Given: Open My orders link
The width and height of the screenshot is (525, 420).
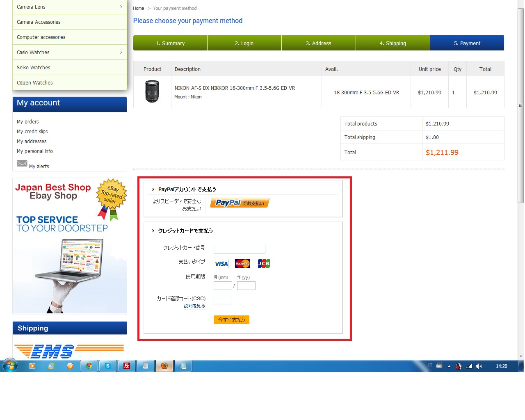Looking at the screenshot, I should click(28, 122).
